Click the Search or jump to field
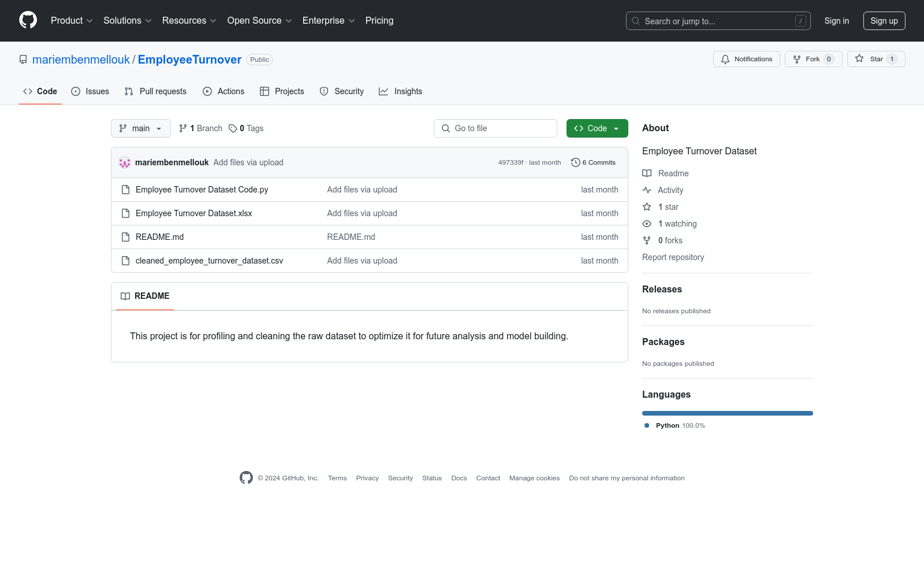The width and height of the screenshot is (924, 578). tap(718, 21)
